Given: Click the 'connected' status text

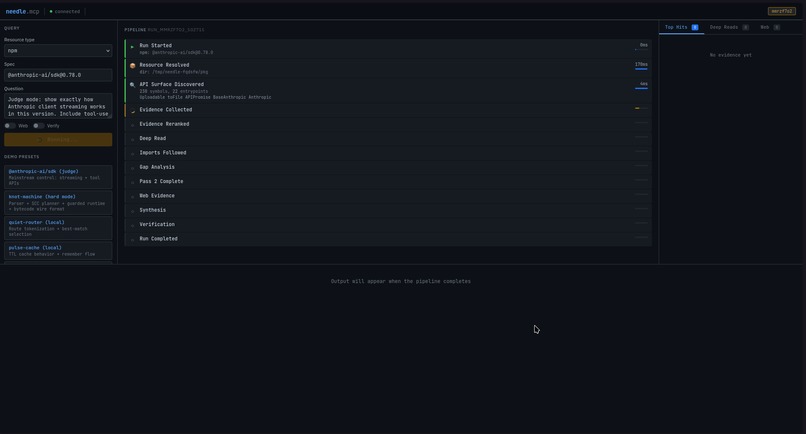Looking at the screenshot, I should 67,11.
